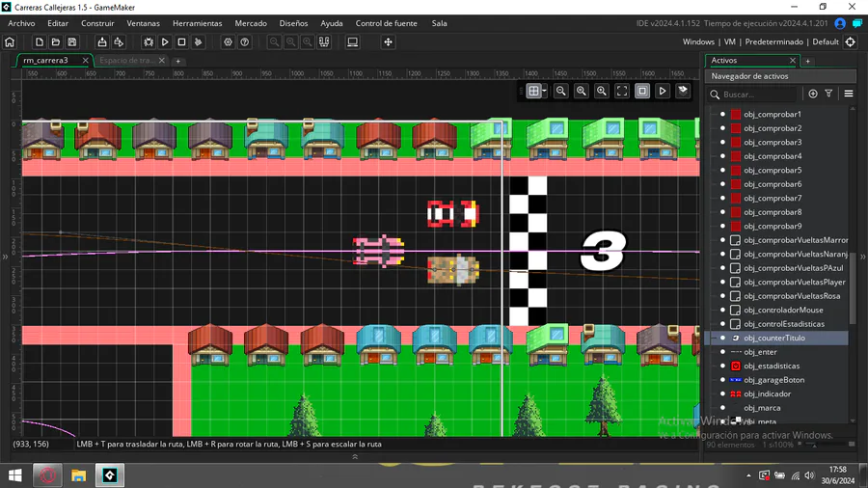
Task: Open the Construir menu
Action: [x=97, y=23]
